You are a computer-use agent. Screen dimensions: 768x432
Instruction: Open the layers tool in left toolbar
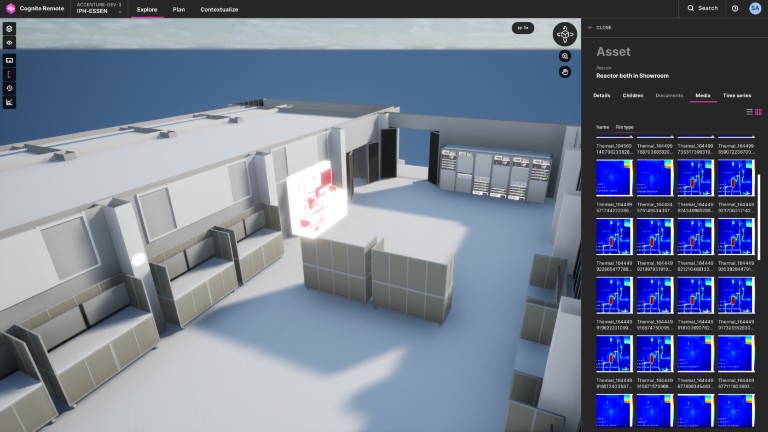pos(9,29)
